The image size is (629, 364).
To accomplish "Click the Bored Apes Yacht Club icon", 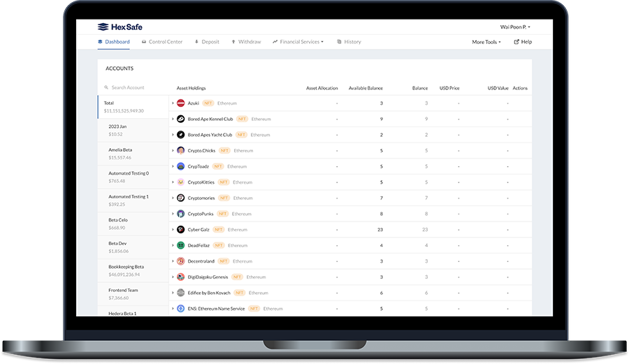I will pyautogui.click(x=181, y=135).
